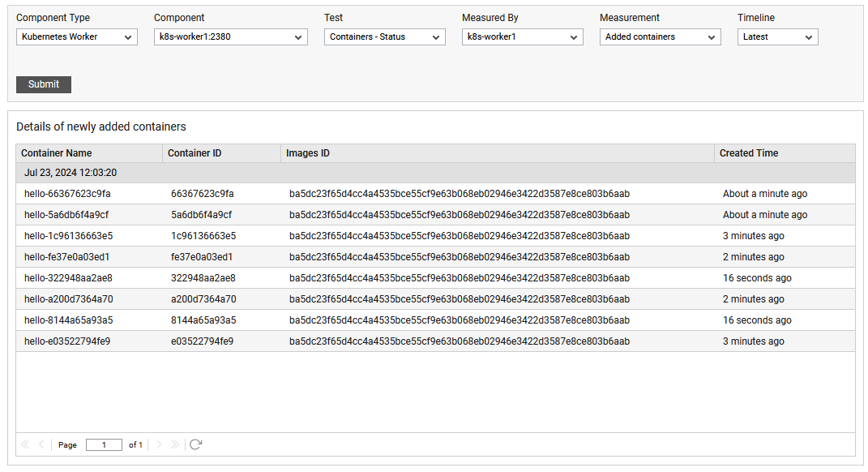
Task: Click the Submit button
Action: coord(44,85)
